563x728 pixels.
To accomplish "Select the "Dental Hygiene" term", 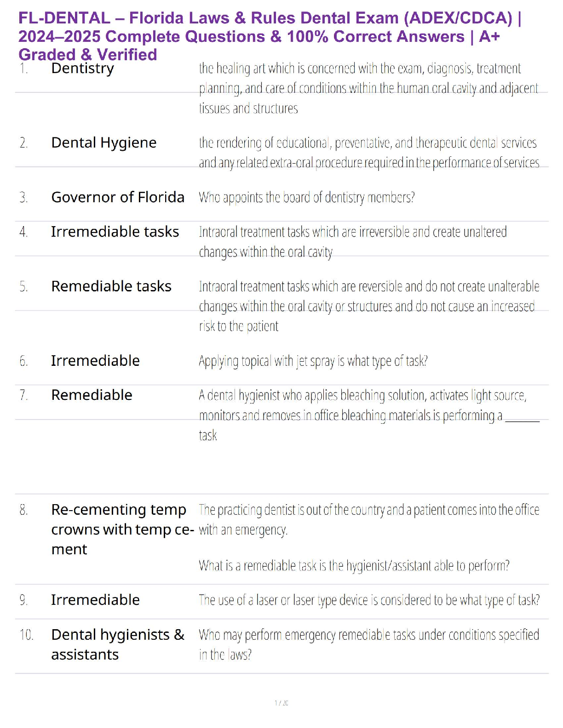I will pyautogui.click(x=104, y=143).
